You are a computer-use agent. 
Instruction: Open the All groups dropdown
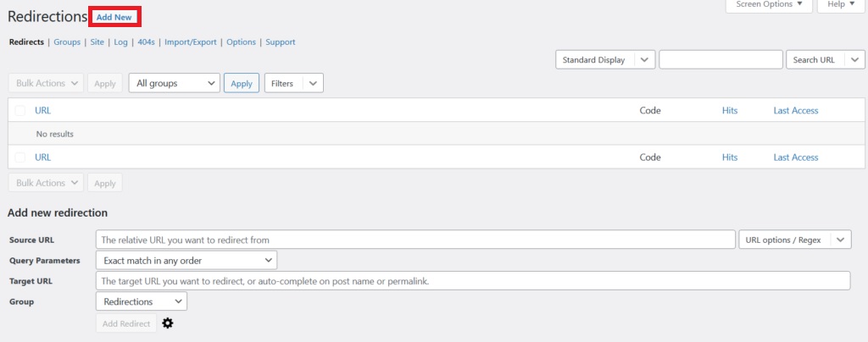pyautogui.click(x=175, y=84)
